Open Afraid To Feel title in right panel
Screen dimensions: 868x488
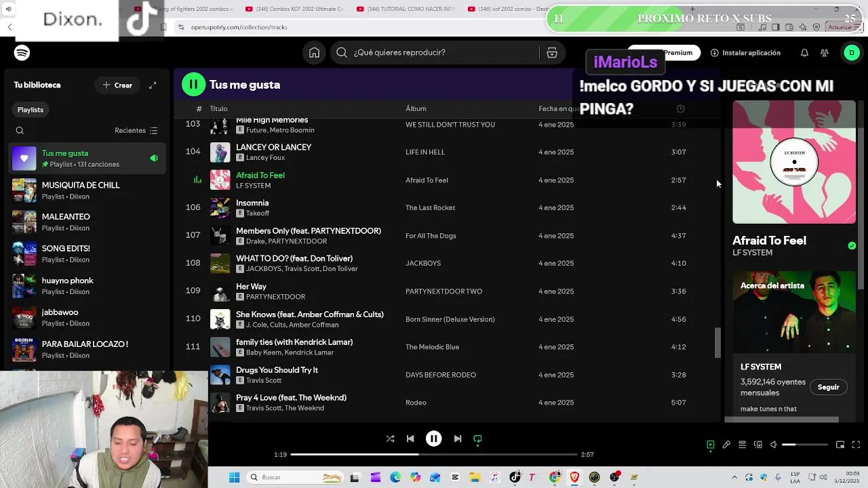[769, 241]
